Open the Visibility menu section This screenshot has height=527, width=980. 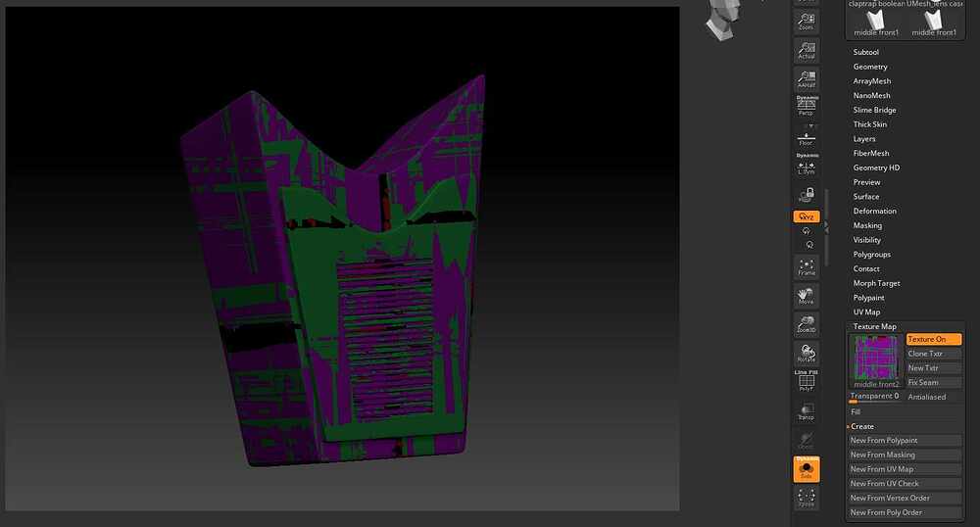click(867, 240)
